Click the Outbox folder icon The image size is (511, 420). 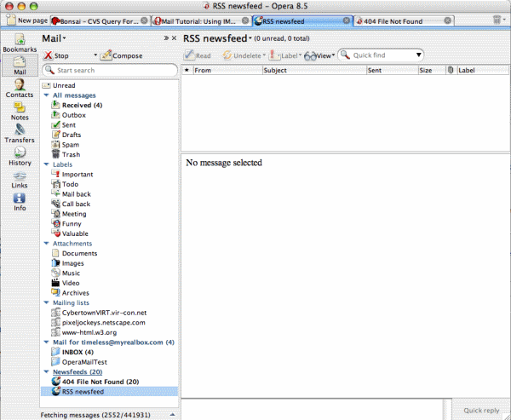coord(55,115)
